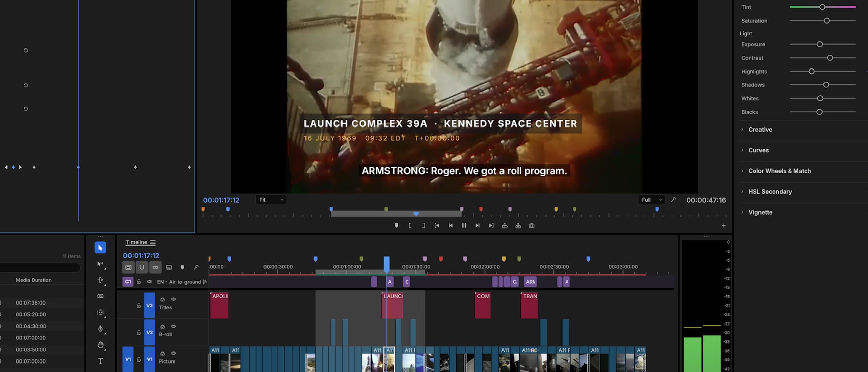Screen dimensions: 868x372
Task: Click Mark In bracket button
Action: point(410,226)
